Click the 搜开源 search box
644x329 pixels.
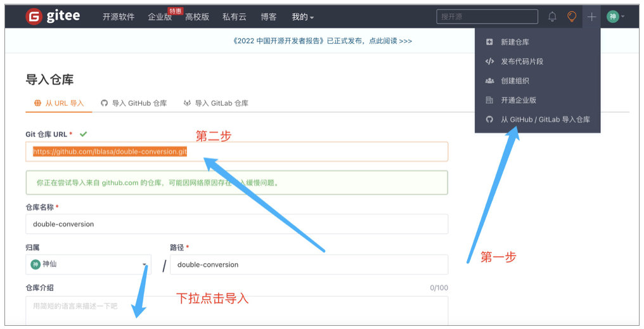point(487,16)
